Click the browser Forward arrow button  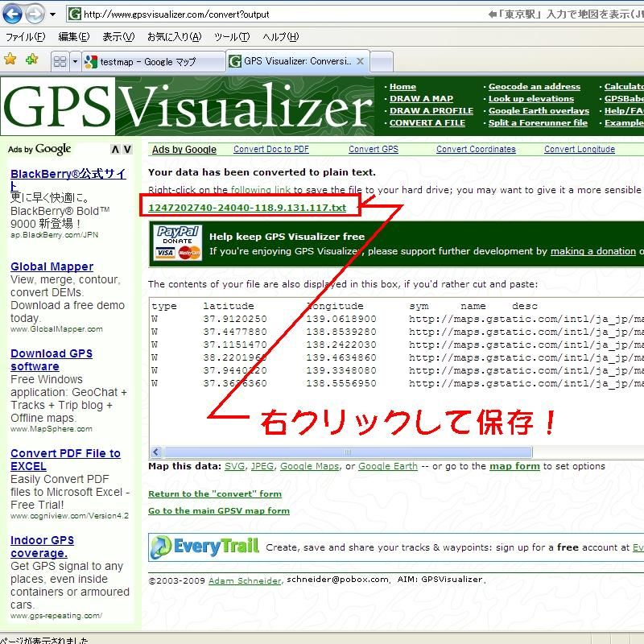pyautogui.click(x=35, y=14)
